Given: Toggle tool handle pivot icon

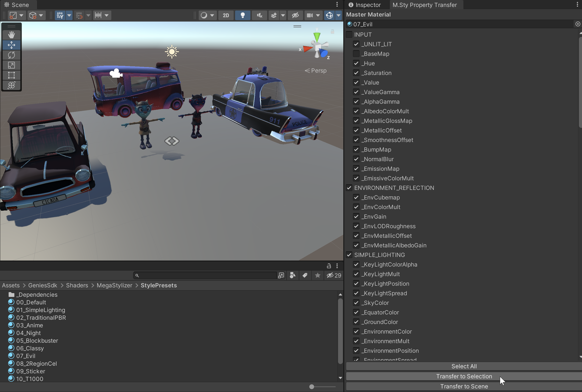Looking at the screenshot, I should [13, 15].
